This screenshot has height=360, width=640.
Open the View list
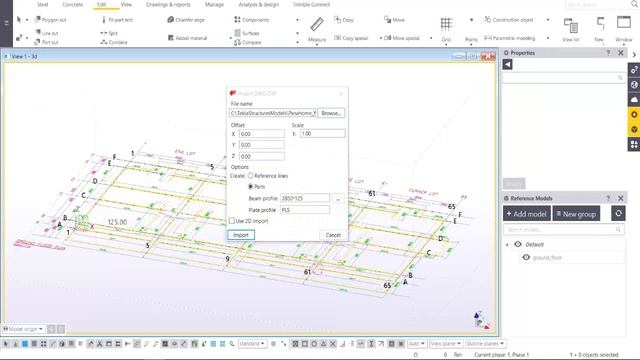point(570,29)
